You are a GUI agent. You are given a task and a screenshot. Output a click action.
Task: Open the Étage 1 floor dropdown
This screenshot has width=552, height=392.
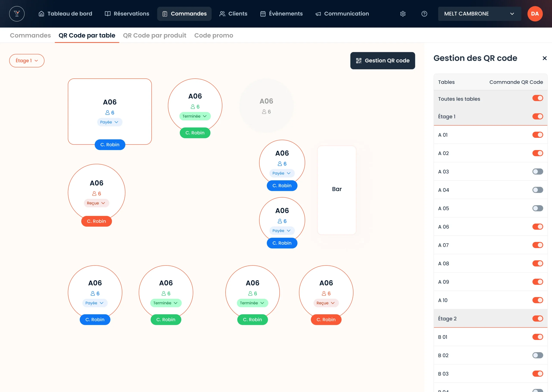pyautogui.click(x=27, y=61)
